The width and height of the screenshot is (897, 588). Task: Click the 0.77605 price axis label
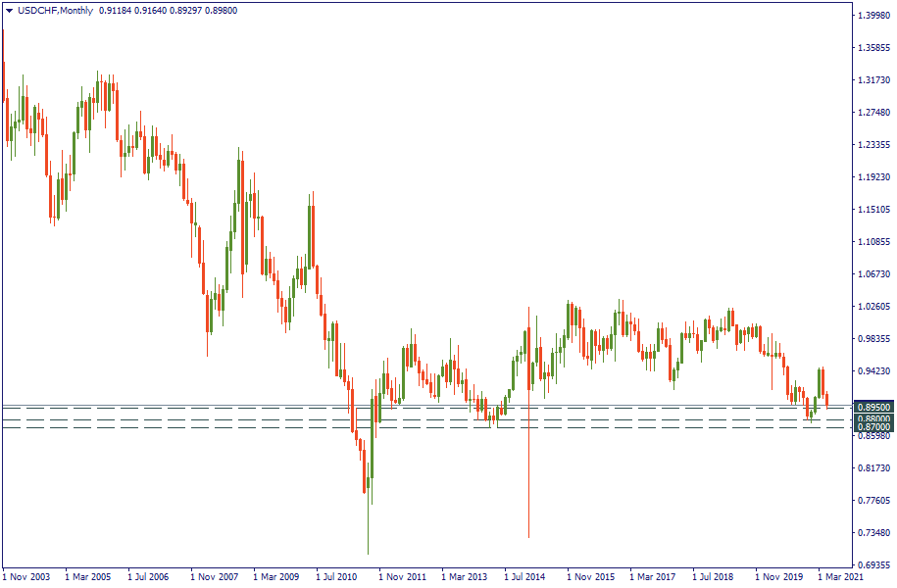tap(872, 501)
